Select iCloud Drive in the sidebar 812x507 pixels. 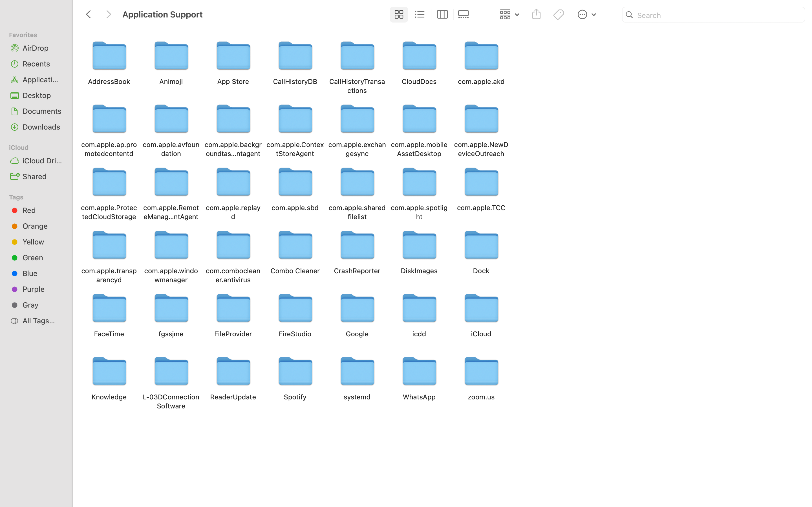tap(42, 161)
